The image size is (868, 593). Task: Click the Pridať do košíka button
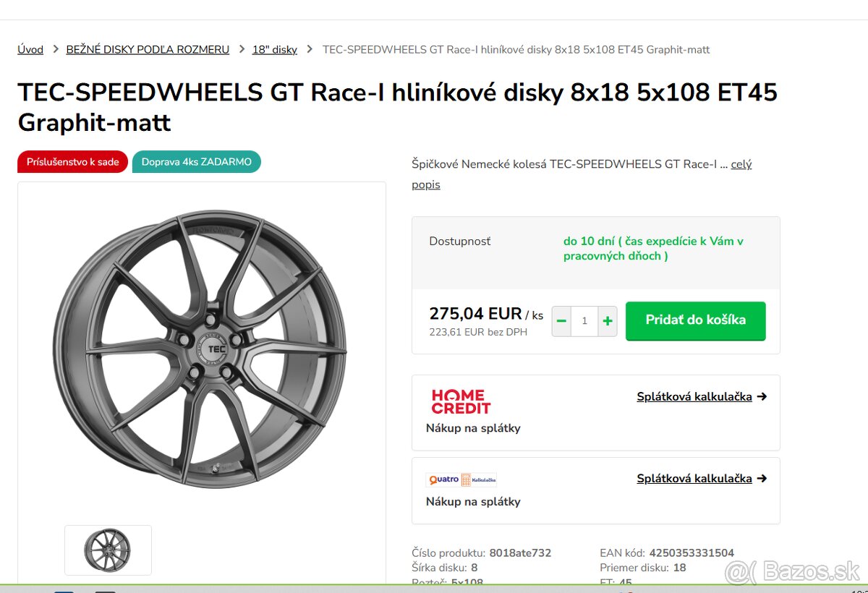[x=695, y=320]
